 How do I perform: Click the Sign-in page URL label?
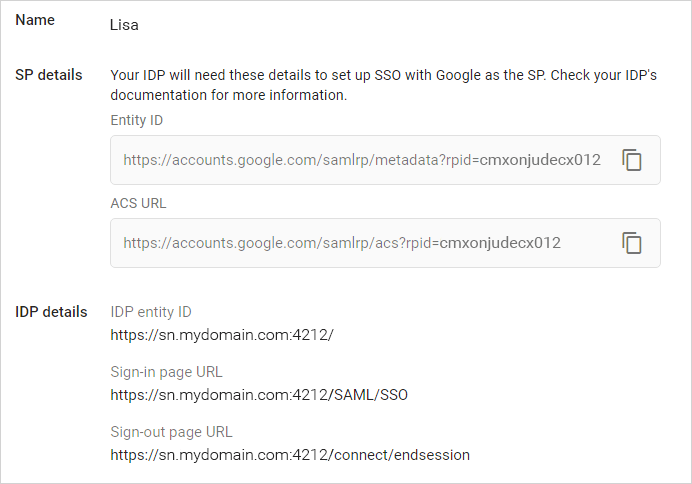click(x=166, y=372)
